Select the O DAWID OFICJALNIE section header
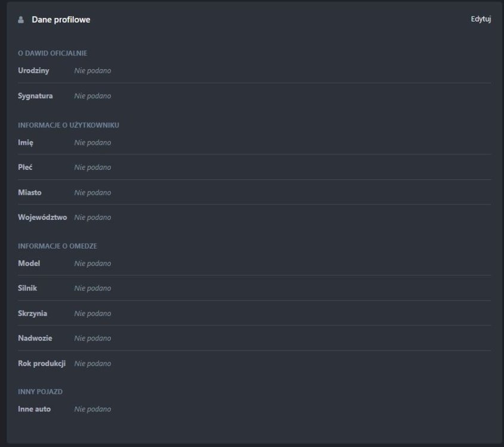This screenshot has height=447, width=504. point(52,52)
